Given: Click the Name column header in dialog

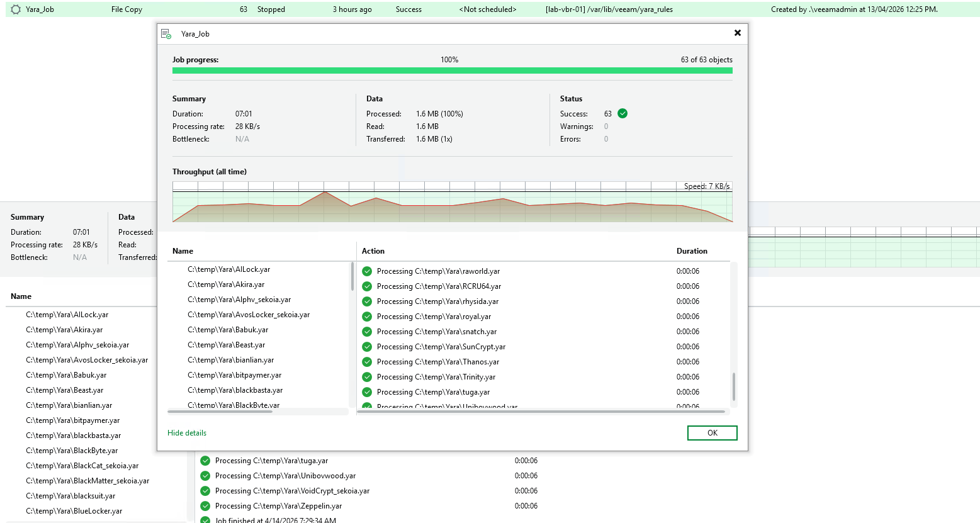Looking at the screenshot, I should pos(183,251).
